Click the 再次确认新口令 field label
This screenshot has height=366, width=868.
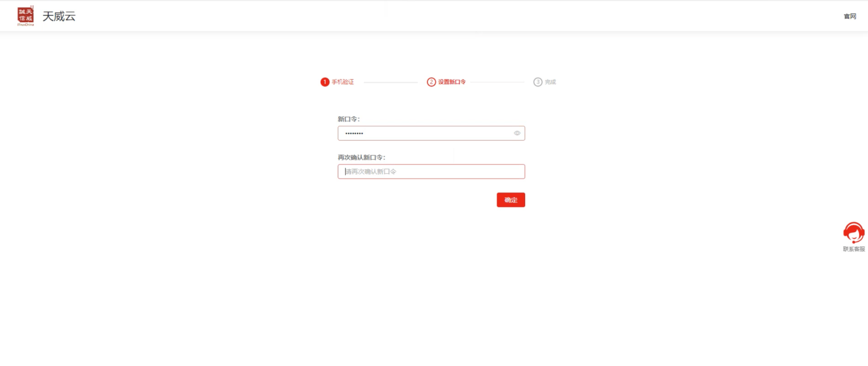(362, 158)
